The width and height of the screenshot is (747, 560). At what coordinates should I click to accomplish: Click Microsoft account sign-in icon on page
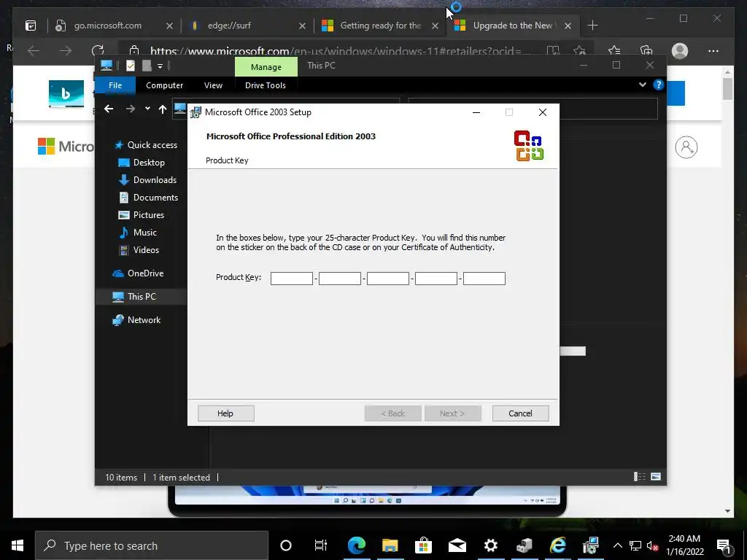coord(686,147)
